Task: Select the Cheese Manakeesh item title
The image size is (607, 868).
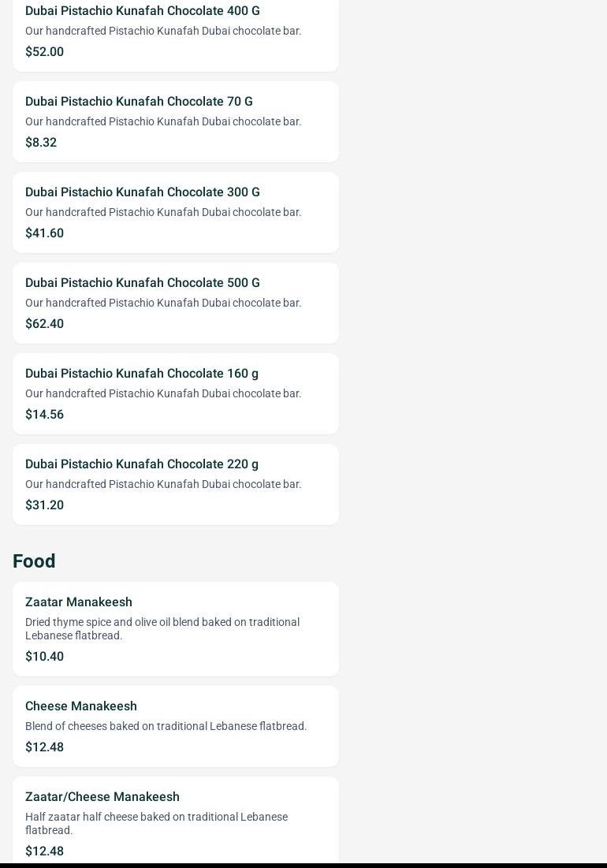Action: [x=81, y=706]
